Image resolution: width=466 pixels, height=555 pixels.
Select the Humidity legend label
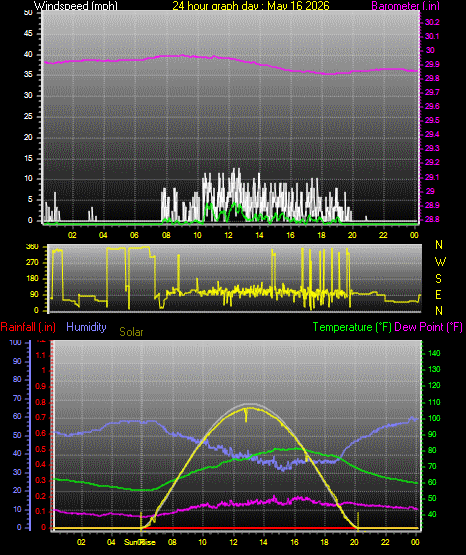click(86, 327)
